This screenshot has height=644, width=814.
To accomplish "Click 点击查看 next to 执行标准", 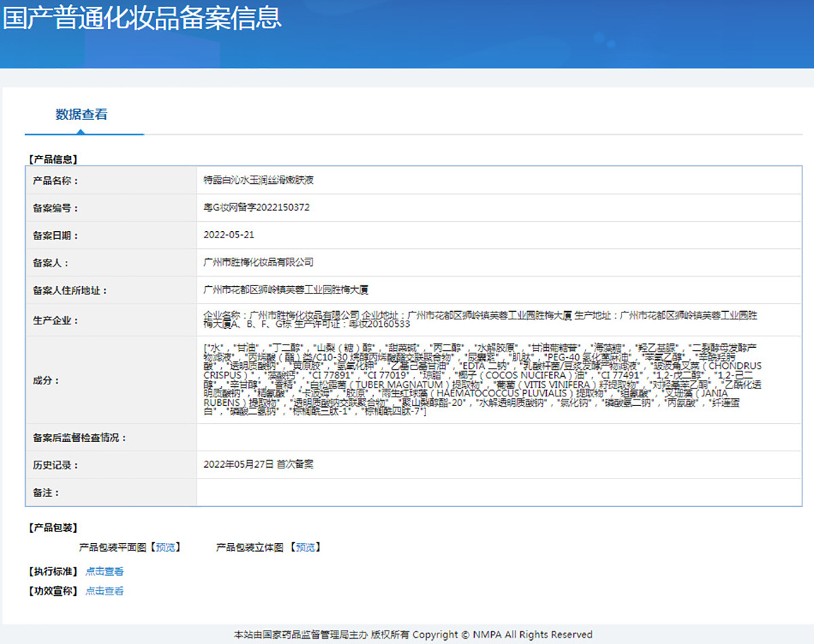I will 104,571.
